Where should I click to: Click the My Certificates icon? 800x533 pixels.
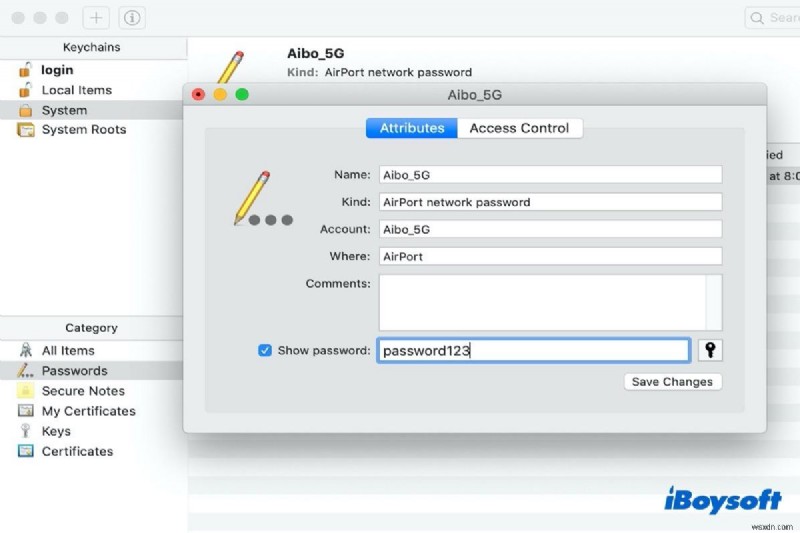tap(26, 411)
